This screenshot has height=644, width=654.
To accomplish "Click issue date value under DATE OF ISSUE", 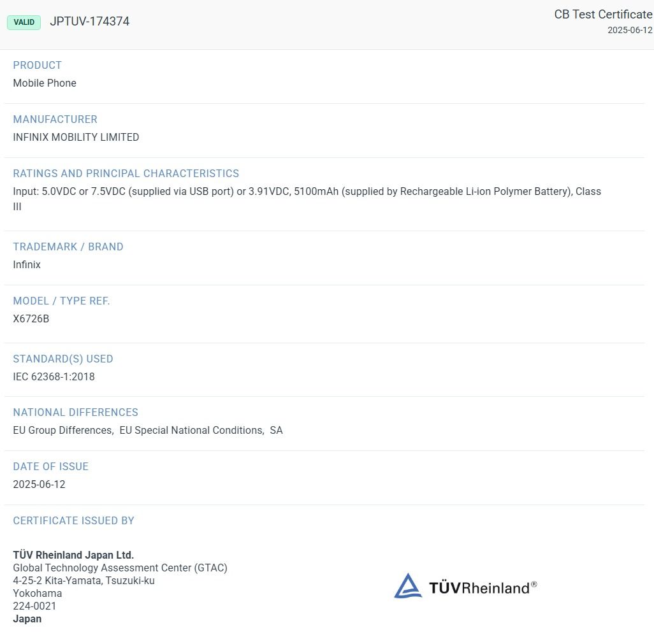I will [40, 484].
